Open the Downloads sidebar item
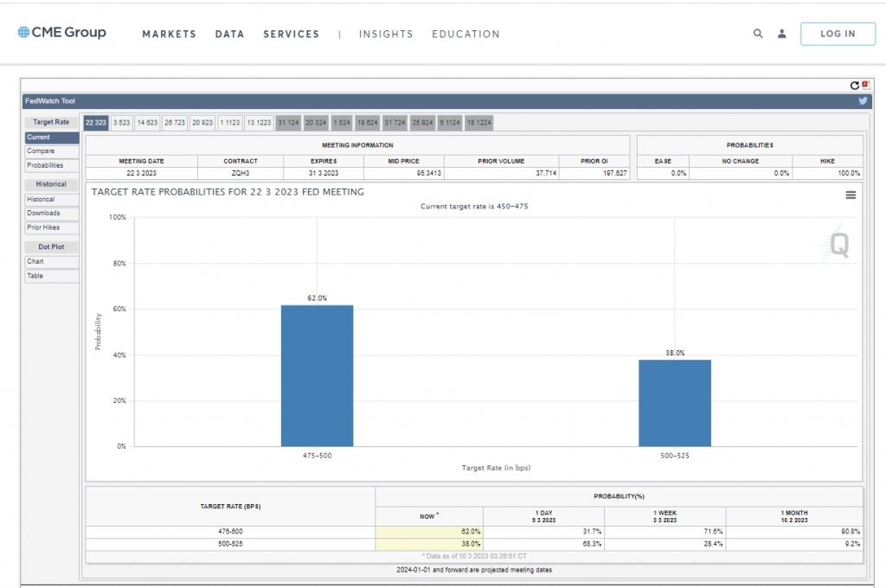The height and width of the screenshot is (588, 886). coord(43,214)
